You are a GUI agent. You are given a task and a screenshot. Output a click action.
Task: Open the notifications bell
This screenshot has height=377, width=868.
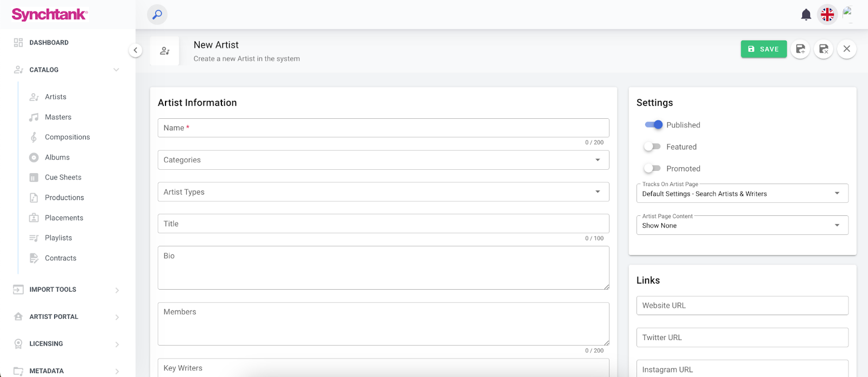tap(806, 15)
